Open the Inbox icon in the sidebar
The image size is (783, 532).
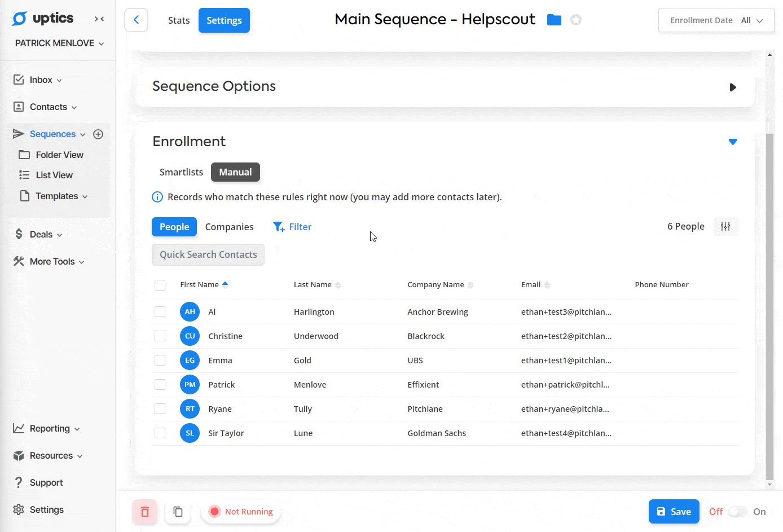(19, 80)
